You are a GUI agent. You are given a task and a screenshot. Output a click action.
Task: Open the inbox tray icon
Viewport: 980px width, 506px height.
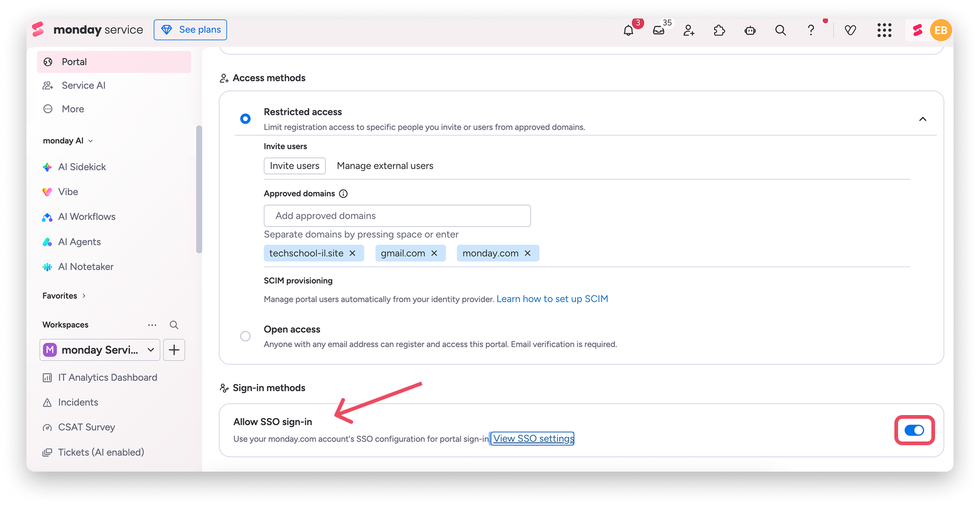pyautogui.click(x=659, y=30)
